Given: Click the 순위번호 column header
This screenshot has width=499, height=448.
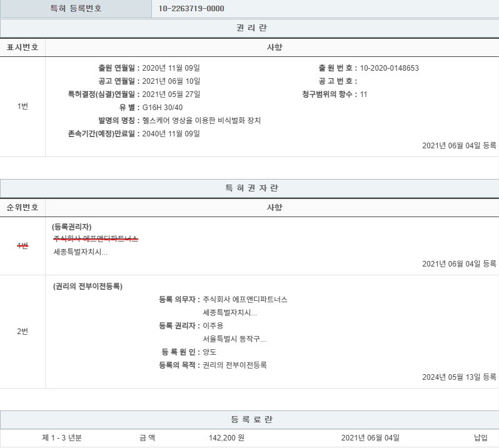Looking at the screenshot, I should 23,207.
